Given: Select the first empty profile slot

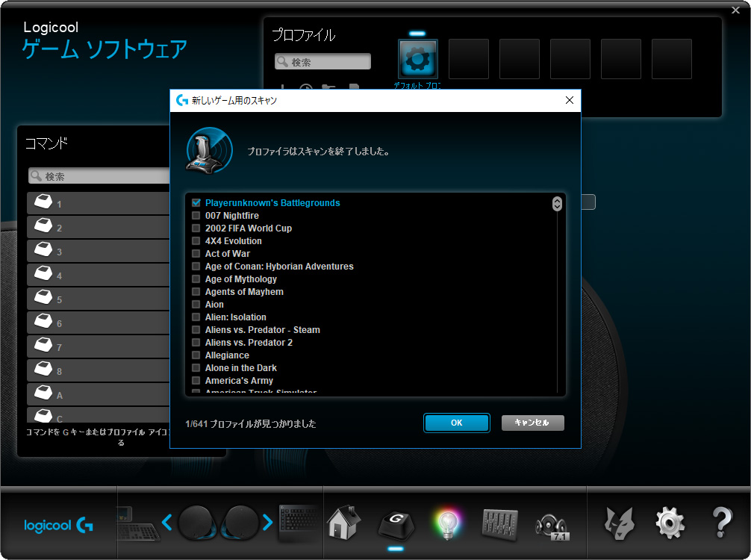Looking at the screenshot, I should tap(468, 59).
